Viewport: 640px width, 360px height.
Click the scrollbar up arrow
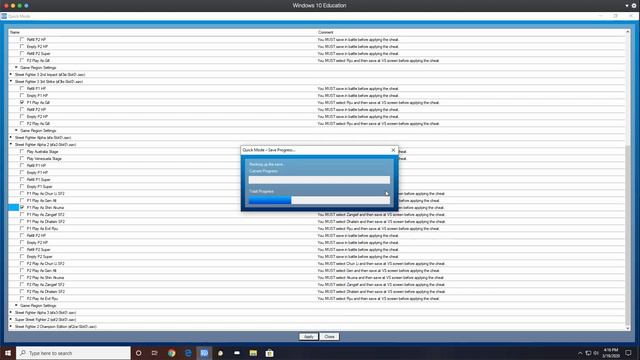coord(628,31)
